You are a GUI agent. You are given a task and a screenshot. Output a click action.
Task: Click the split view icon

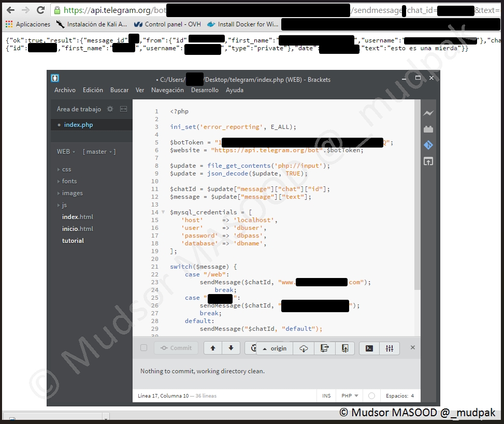[123, 109]
